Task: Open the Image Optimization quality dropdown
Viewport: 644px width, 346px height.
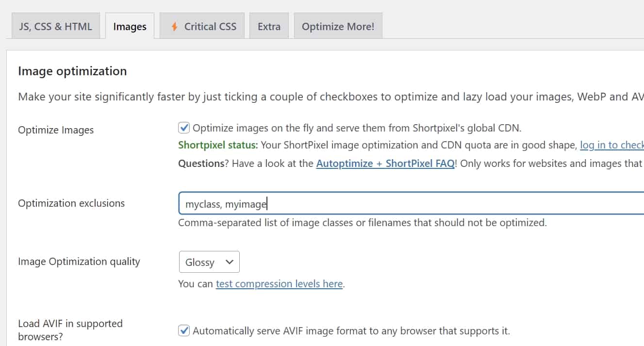Action: (209, 262)
